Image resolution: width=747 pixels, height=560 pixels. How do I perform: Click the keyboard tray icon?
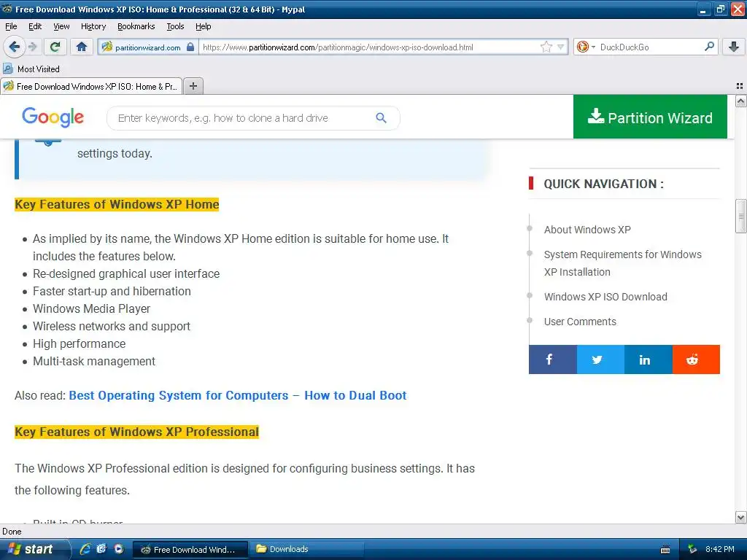[665, 550]
